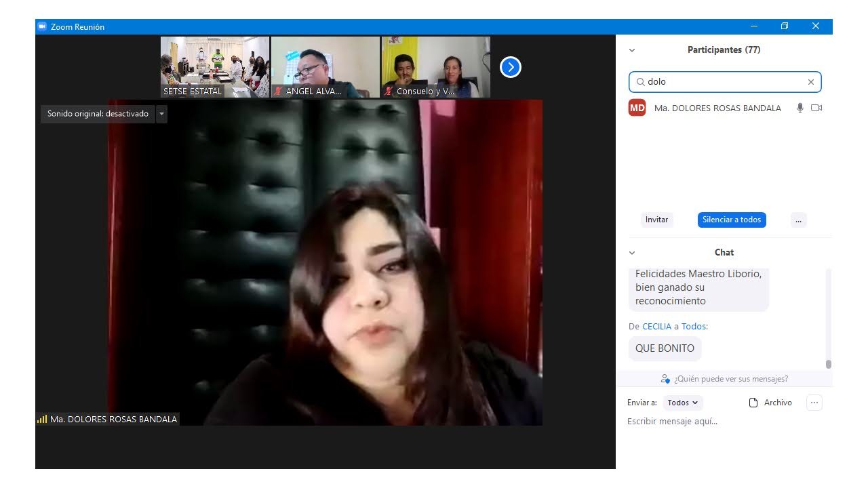
Task: Click the Zoom logo in title bar
Action: (42, 26)
